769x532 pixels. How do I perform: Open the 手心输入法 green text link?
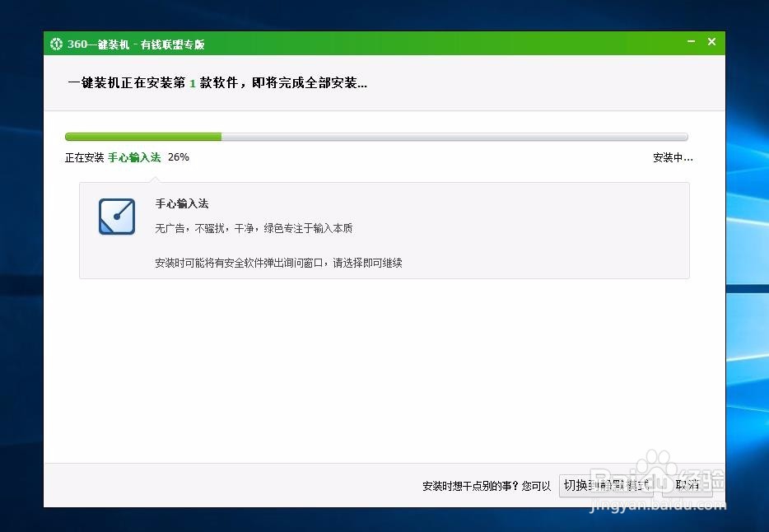[x=137, y=157]
